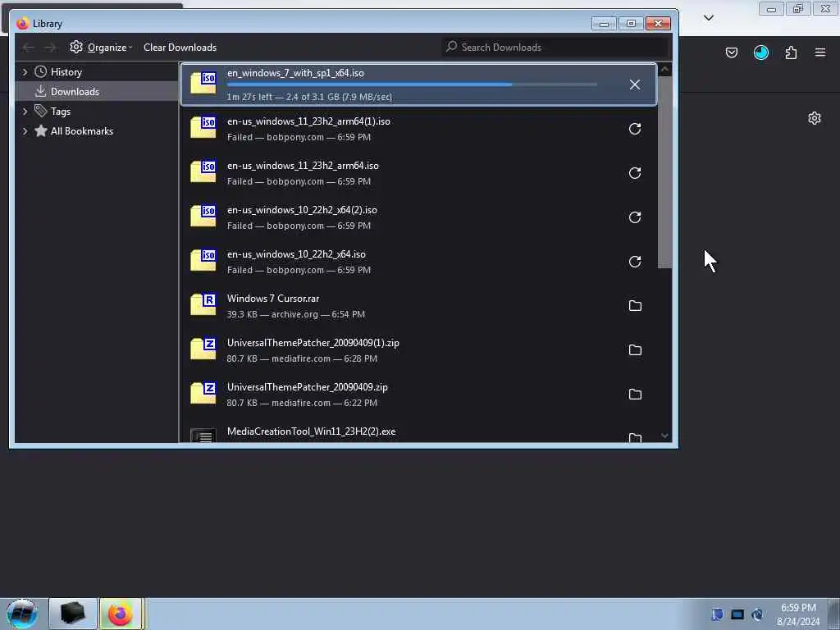Viewport: 840px width, 630px height.
Task: Click the network tray icon
Action: coord(737,614)
